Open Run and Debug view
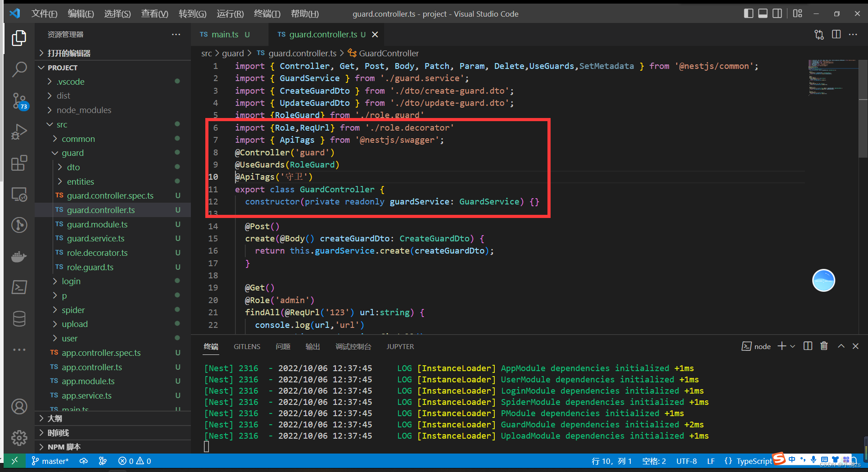Screen dimensions: 868x472 point(19,132)
